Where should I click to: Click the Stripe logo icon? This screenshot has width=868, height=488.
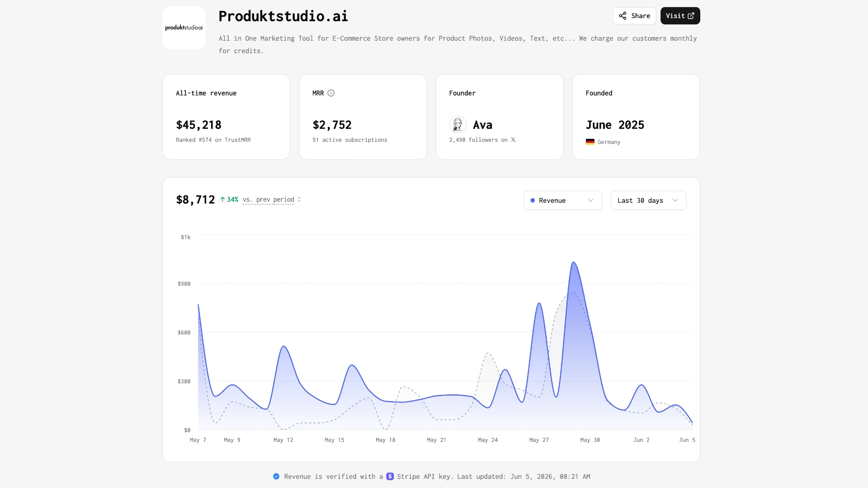[x=390, y=476]
